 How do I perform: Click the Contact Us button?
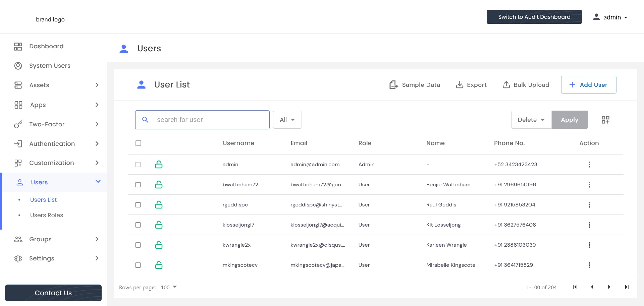pos(53,293)
